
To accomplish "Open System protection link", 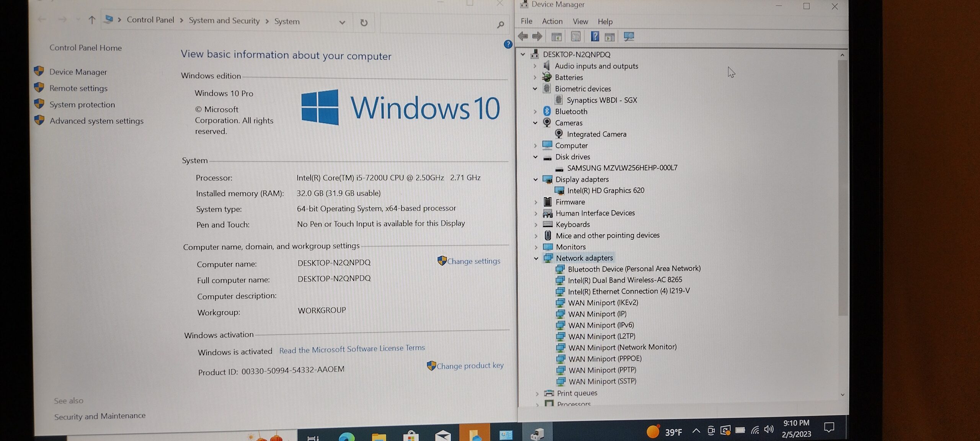I will pyautogui.click(x=82, y=105).
